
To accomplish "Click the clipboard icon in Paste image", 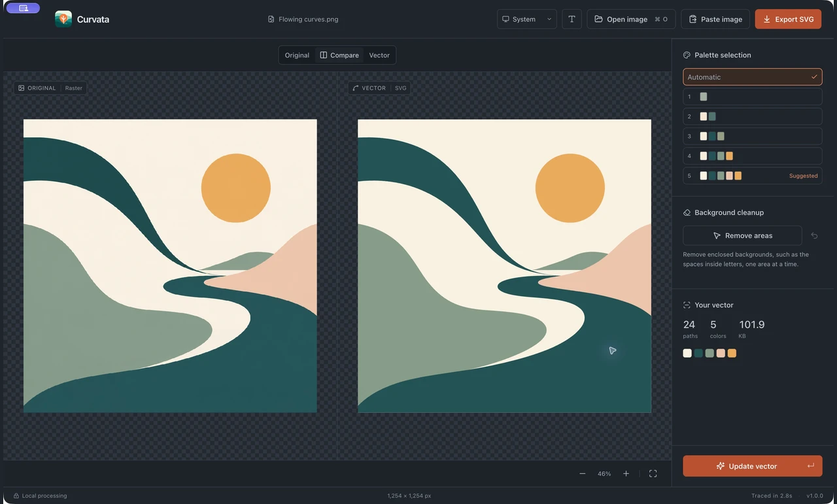I will (x=692, y=19).
